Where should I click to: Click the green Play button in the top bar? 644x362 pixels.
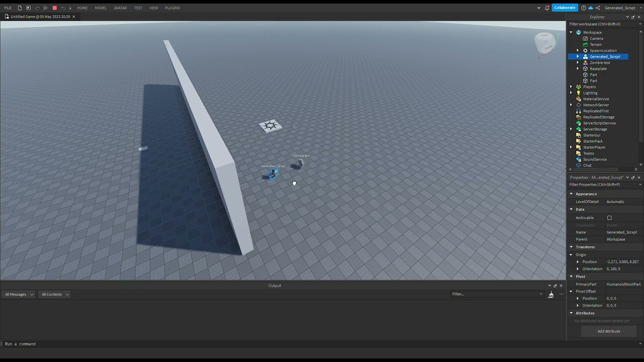pyautogui.click(x=46, y=8)
